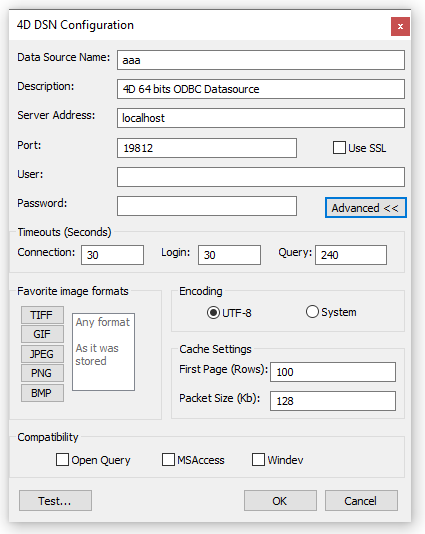Click the Favorite image formats label
This screenshot has width=425, height=534.
click(x=73, y=291)
